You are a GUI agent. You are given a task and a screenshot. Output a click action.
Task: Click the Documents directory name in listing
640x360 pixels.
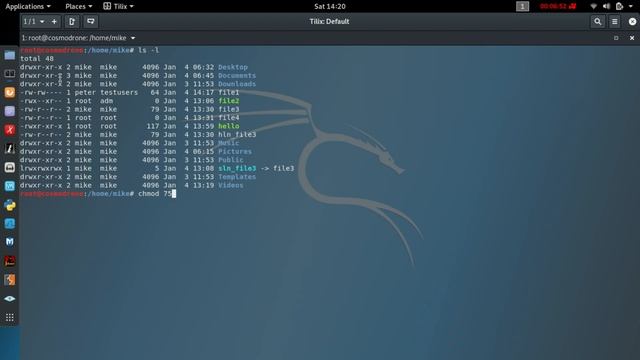click(x=237, y=76)
